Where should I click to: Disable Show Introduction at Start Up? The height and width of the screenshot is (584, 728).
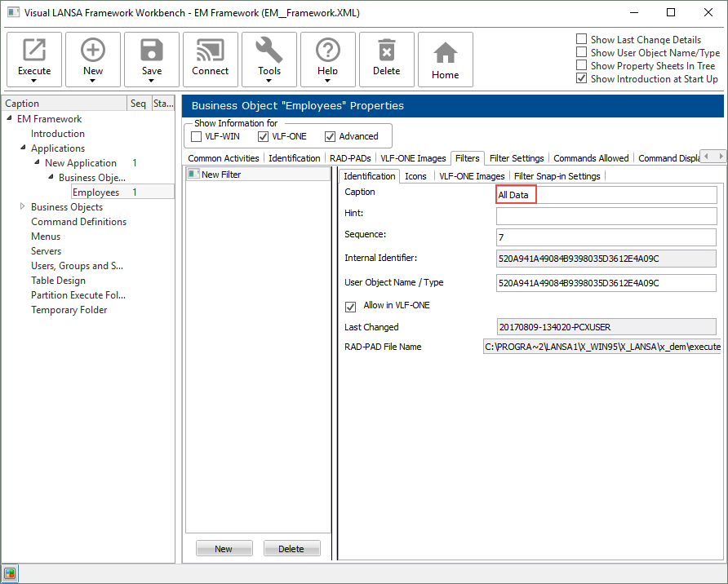(x=581, y=78)
